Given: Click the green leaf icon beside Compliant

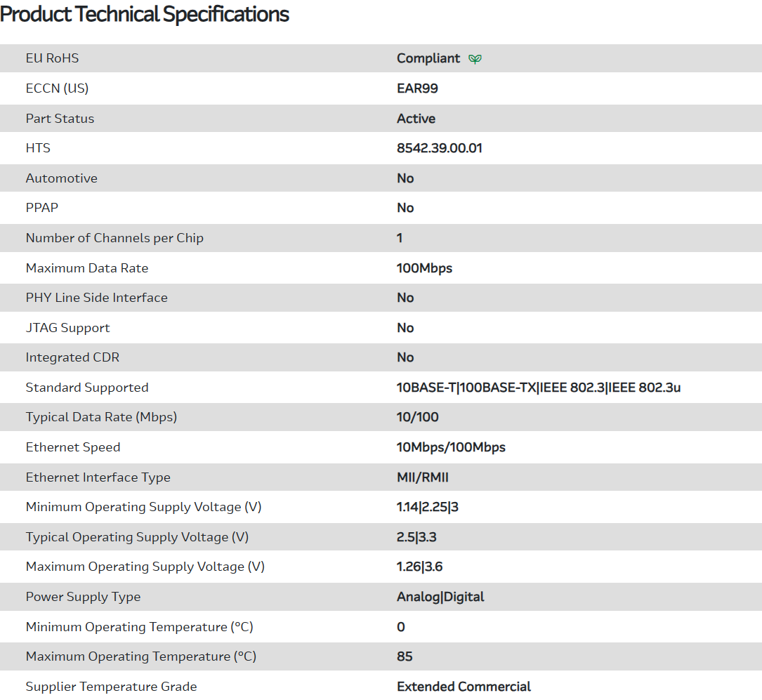Looking at the screenshot, I should coord(475,59).
